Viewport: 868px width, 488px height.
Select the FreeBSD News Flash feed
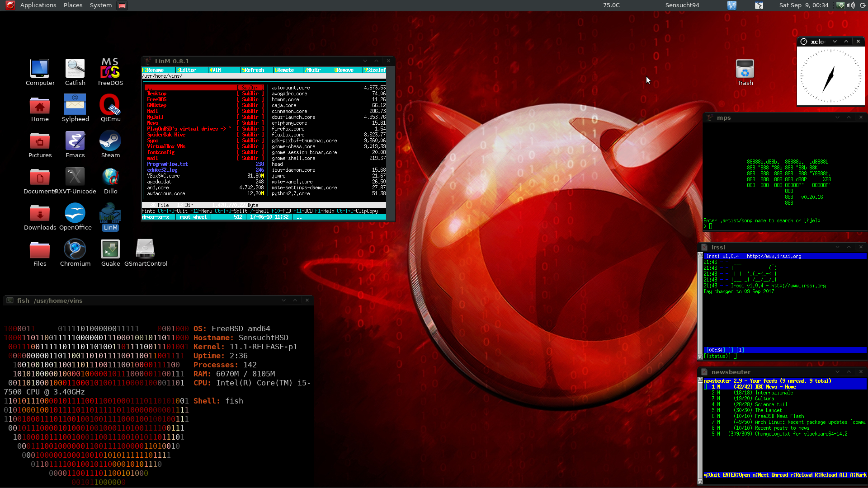pyautogui.click(x=779, y=416)
